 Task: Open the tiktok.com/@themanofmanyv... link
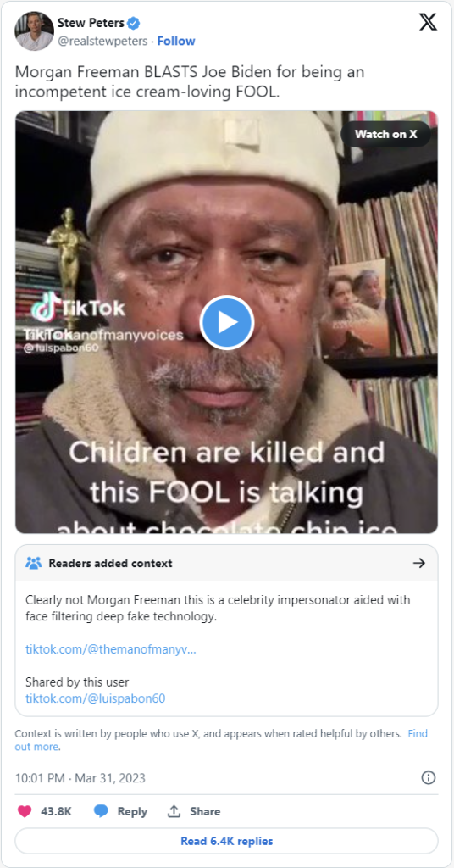point(111,649)
